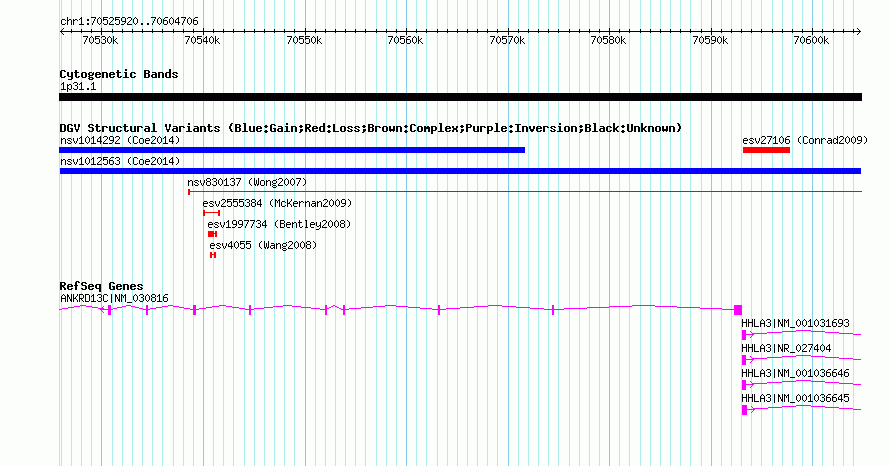
Task: Click the DGV Structural Variants track title
Action: (371, 128)
